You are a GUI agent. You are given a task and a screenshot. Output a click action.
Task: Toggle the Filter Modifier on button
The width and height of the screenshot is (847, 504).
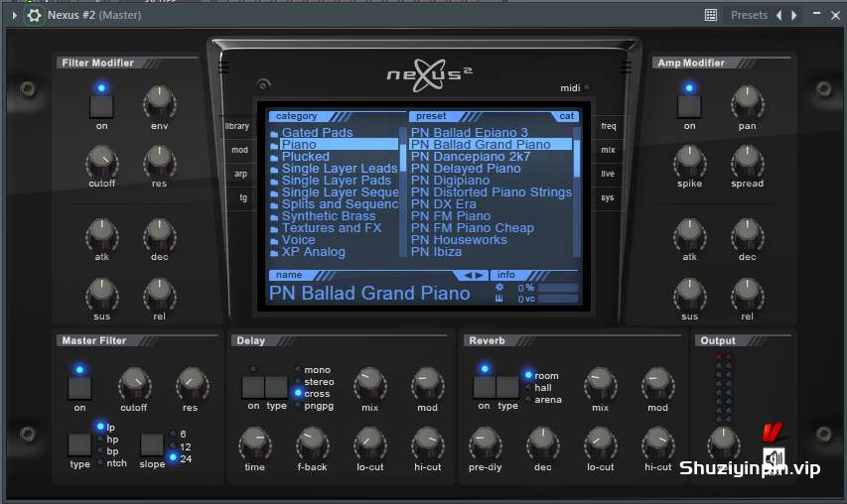pos(101,106)
